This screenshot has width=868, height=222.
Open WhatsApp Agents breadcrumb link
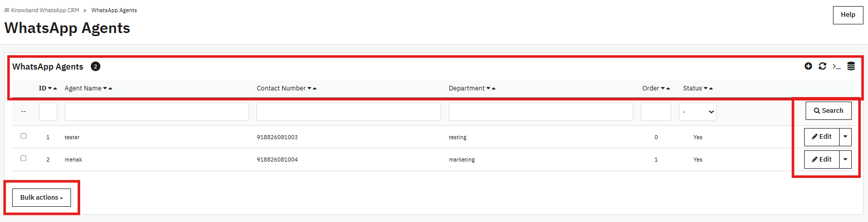pos(114,10)
